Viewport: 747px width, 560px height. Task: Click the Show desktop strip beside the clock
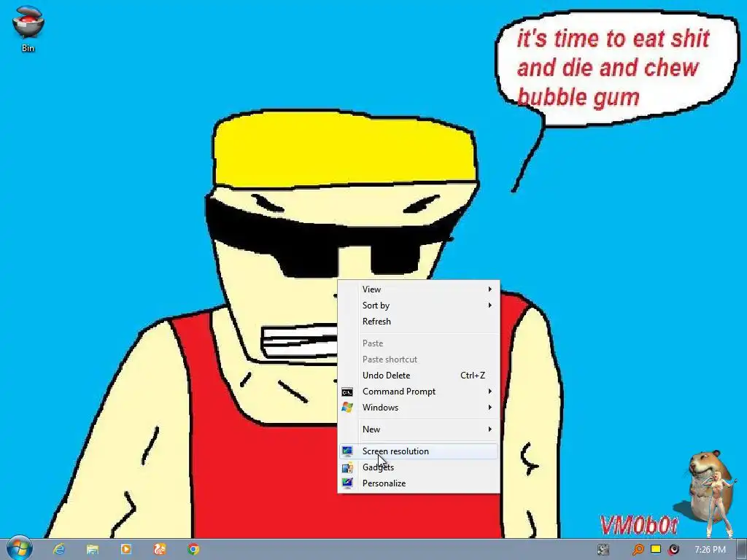click(741, 550)
